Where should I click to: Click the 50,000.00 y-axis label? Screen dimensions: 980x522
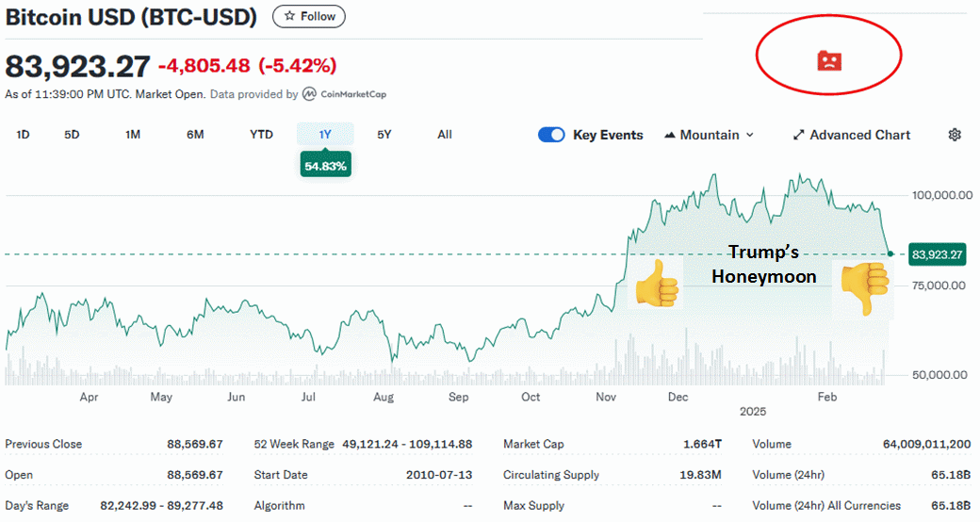click(939, 374)
